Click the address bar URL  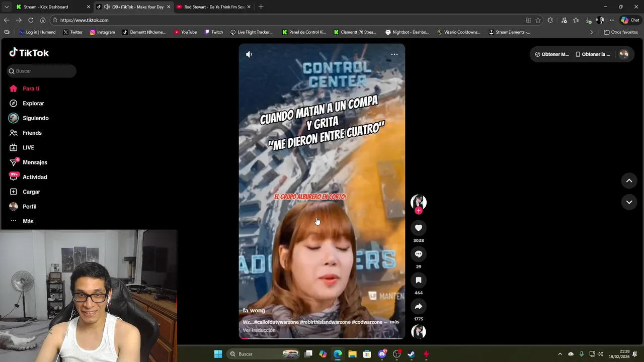click(85, 20)
